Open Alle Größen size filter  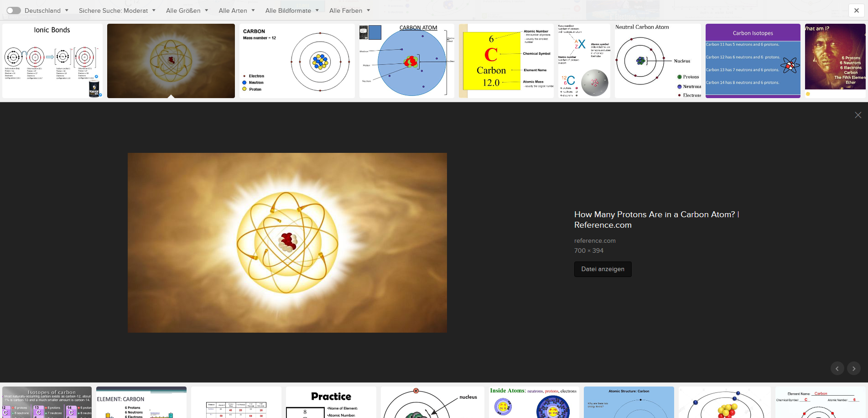click(x=187, y=10)
